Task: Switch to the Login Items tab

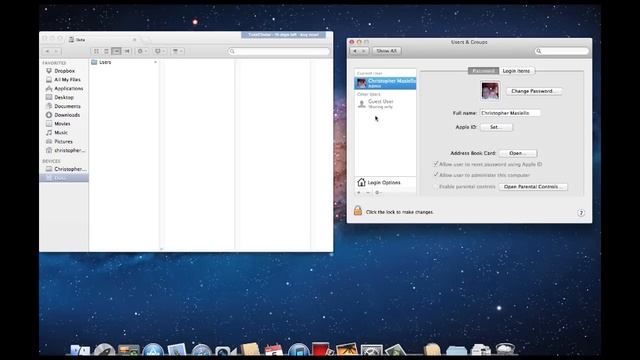Action: [x=516, y=71]
